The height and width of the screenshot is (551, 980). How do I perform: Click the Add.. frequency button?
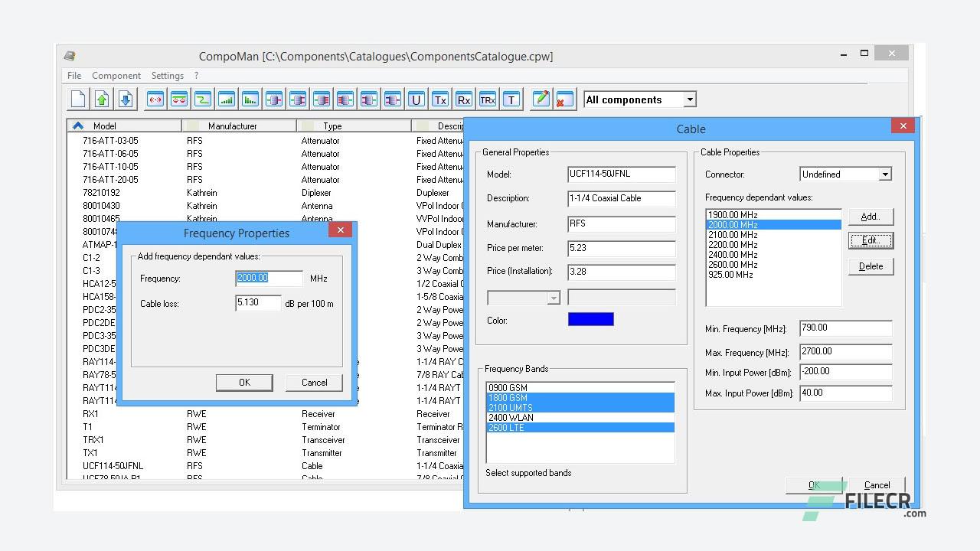pos(871,217)
